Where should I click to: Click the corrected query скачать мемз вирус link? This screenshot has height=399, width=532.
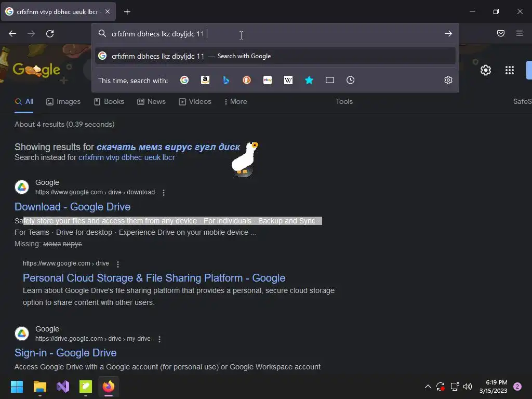click(168, 147)
